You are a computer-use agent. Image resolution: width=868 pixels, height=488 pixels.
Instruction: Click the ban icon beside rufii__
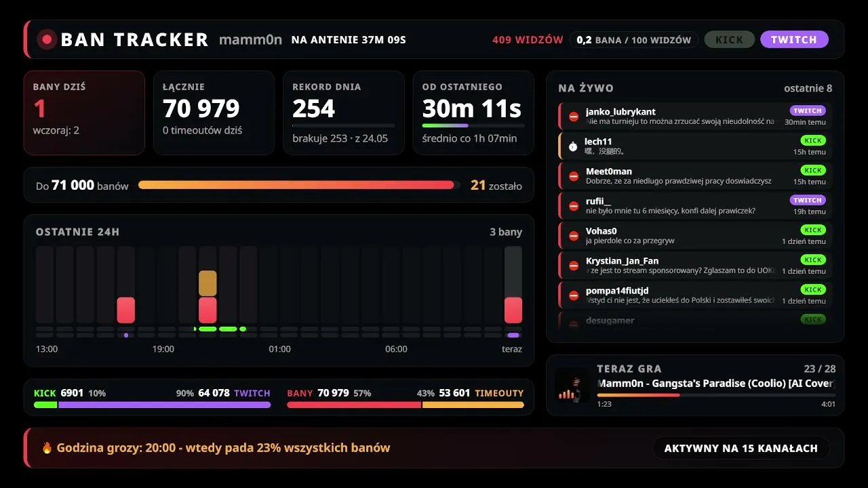[574, 206]
